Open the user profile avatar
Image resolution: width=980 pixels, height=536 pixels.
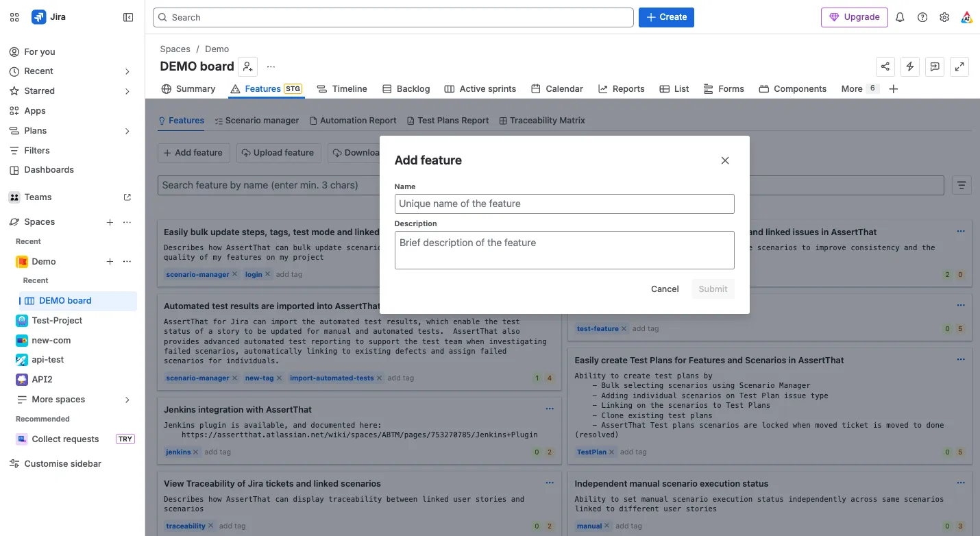pyautogui.click(x=966, y=17)
